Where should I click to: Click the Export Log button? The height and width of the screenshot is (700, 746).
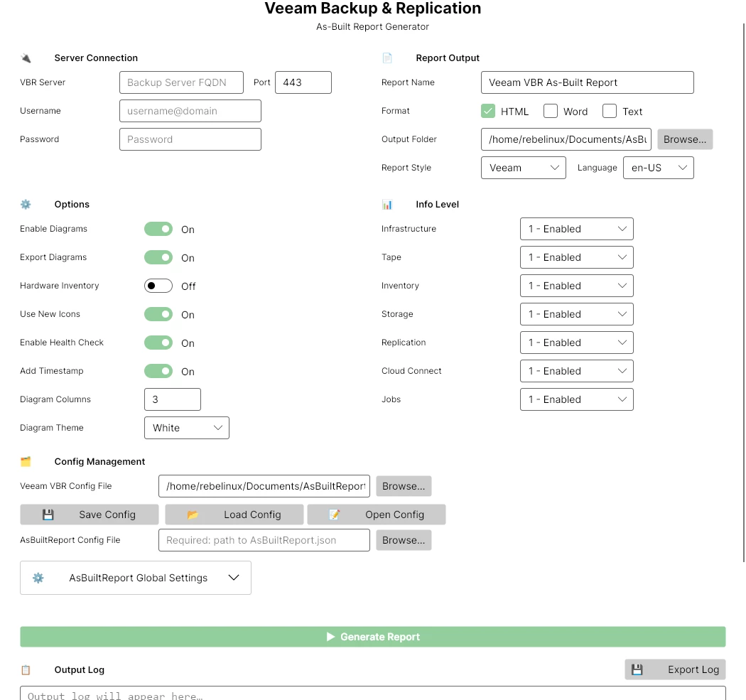pyautogui.click(x=675, y=670)
